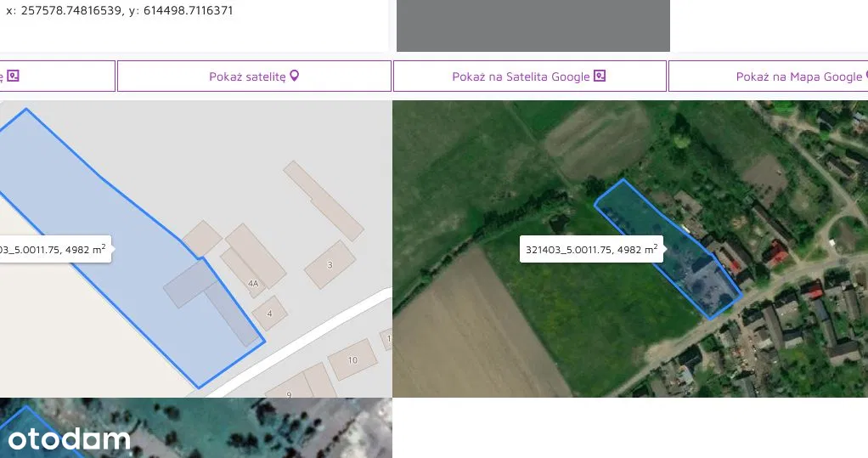Click the otodam logo watermark
The width and height of the screenshot is (868, 458).
point(69,438)
